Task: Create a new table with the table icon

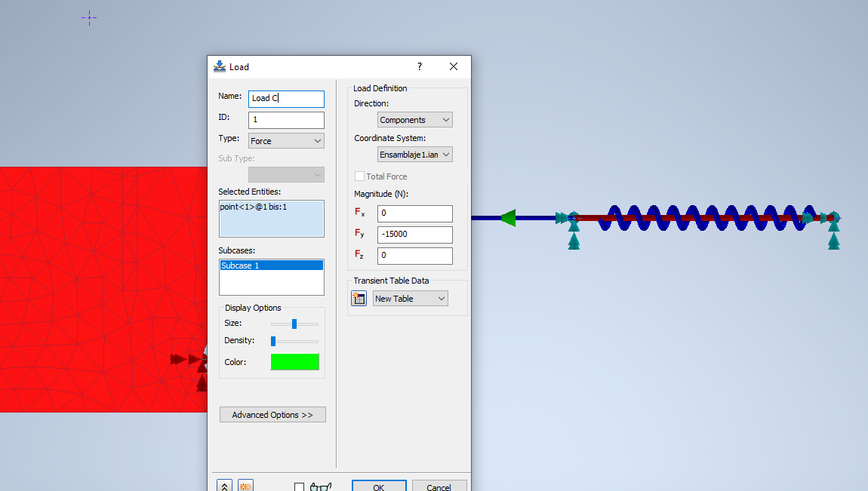Action: 358,298
